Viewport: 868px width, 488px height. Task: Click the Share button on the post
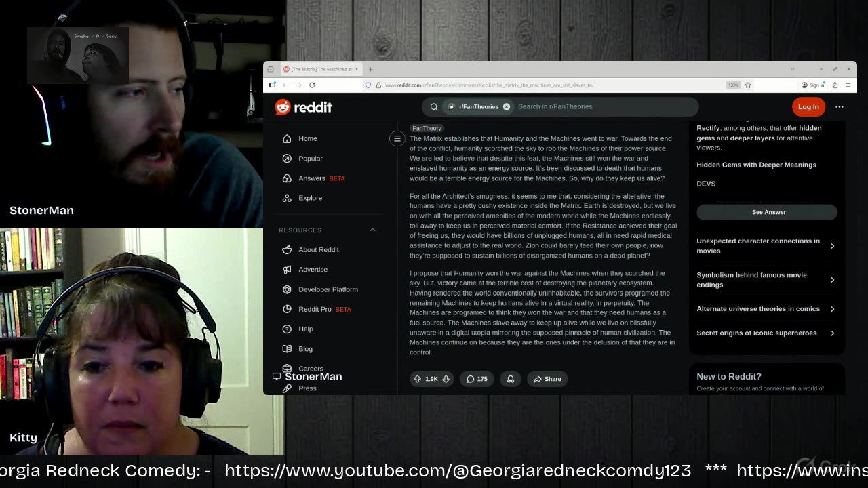[547, 379]
